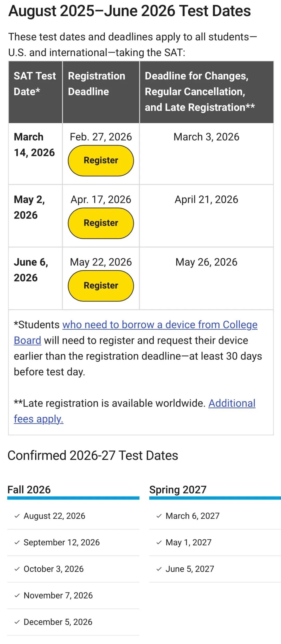Click checkmark icon beside May 1, 2027
281x644 pixels.
pyautogui.click(x=159, y=543)
